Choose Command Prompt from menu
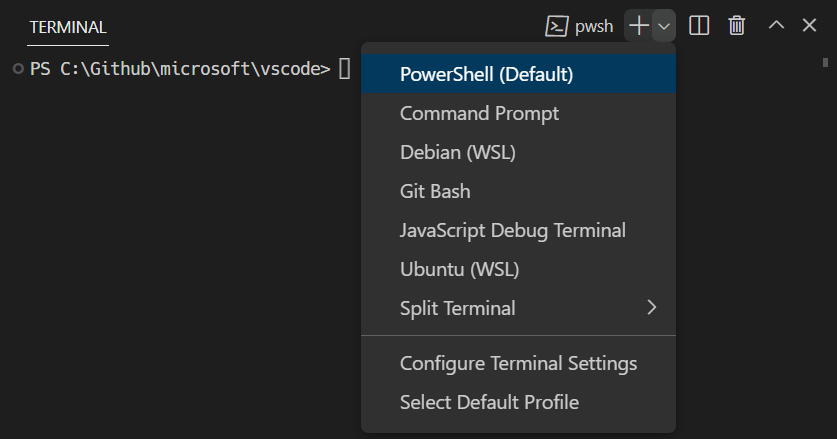This screenshot has height=439, width=837. coord(479,113)
